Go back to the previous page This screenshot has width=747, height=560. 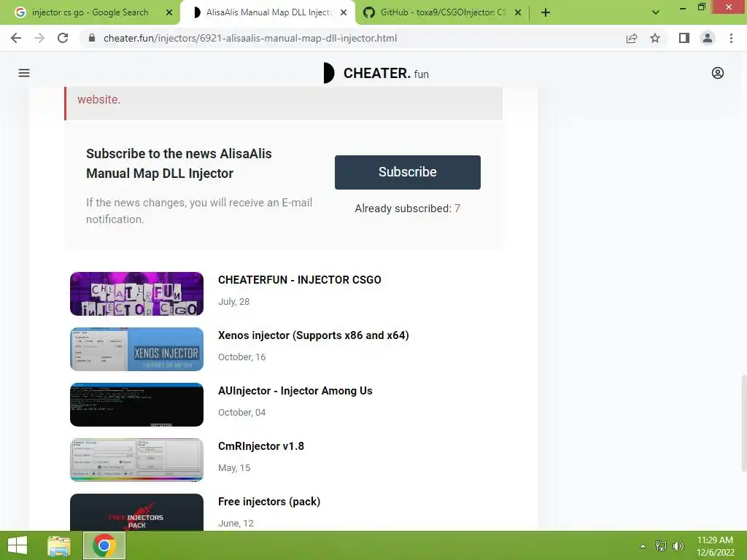point(16,38)
